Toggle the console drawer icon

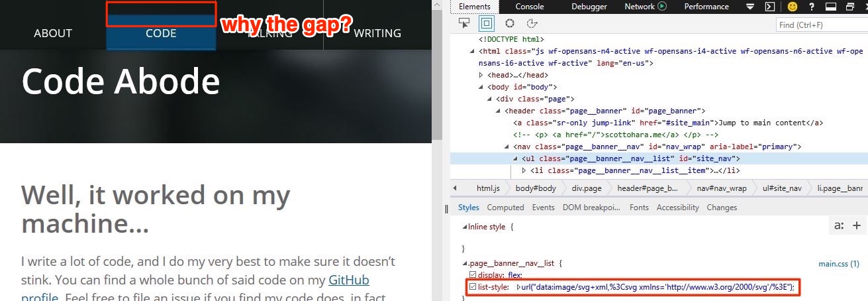(x=769, y=7)
